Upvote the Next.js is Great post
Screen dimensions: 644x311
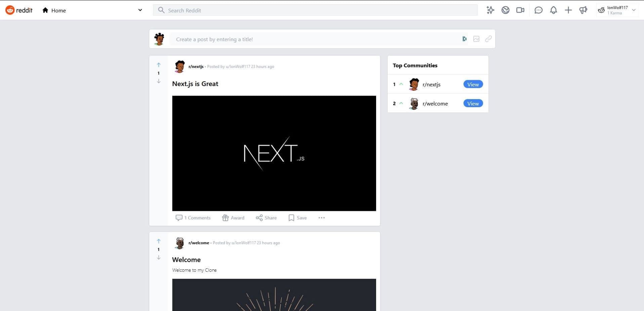(159, 65)
